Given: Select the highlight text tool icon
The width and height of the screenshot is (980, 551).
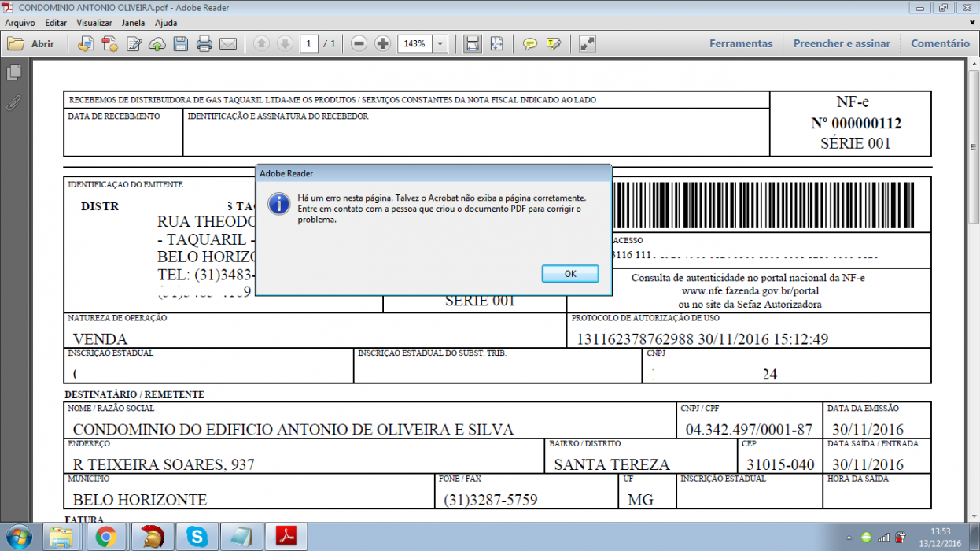Looking at the screenshot, I should tap(553, 44).
